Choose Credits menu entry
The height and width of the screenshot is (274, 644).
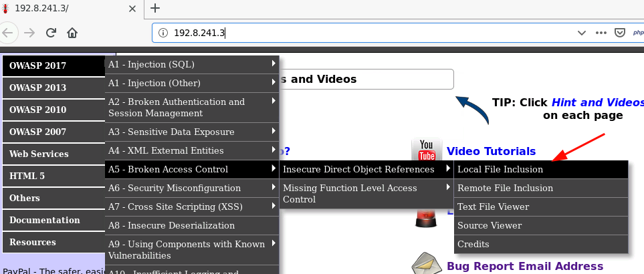[x=541, y=244]
